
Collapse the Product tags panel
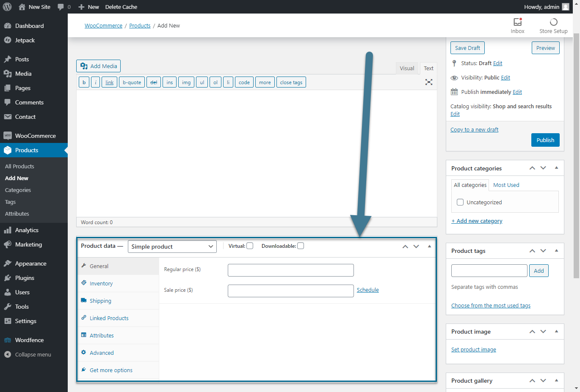pyautogui.click(x=556, y=250)
